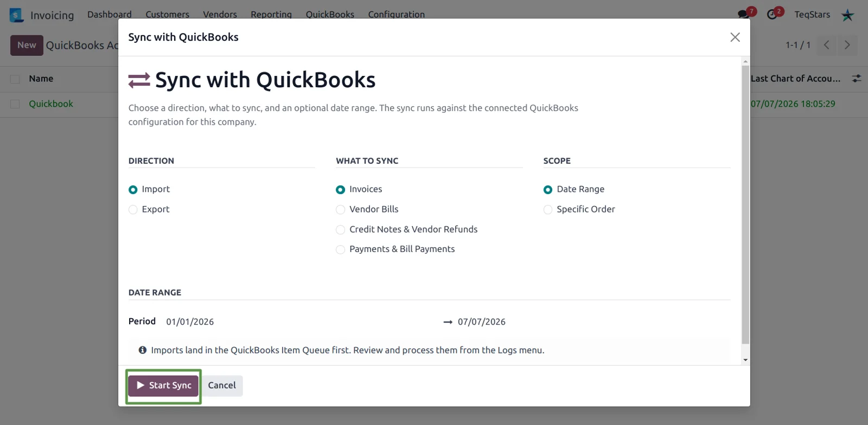Close the Sync with QuickBooks dialog
Screen dimensions: 868x425
tap(735, 37)
